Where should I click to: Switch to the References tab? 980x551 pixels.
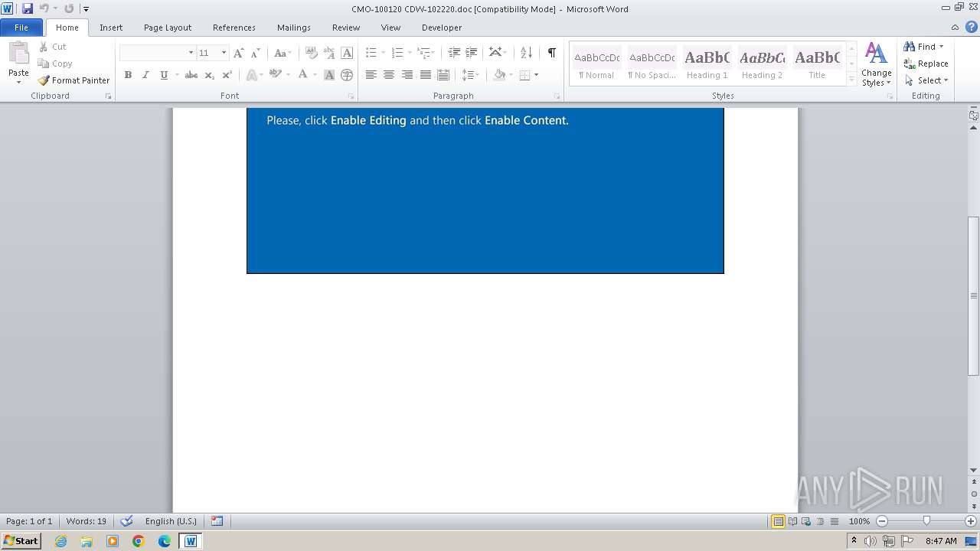click(234, 28)
